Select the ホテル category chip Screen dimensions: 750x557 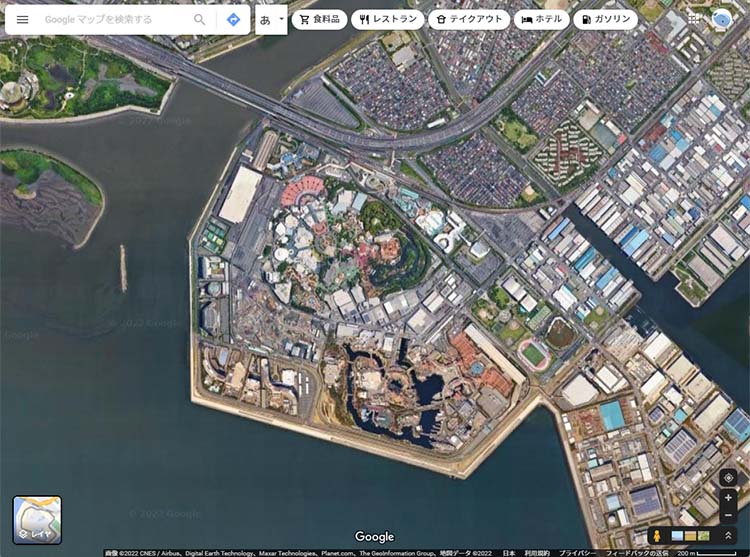541,20
